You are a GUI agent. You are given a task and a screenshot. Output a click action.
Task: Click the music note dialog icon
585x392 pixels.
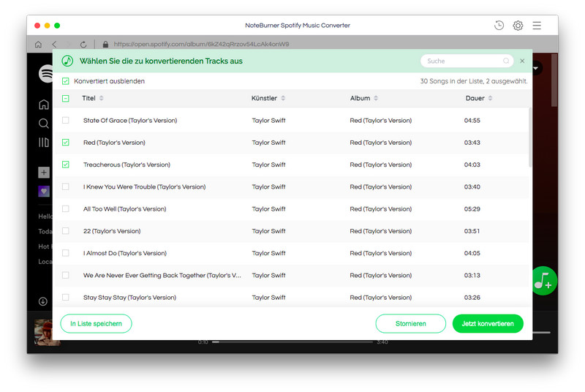pos(67,61)
